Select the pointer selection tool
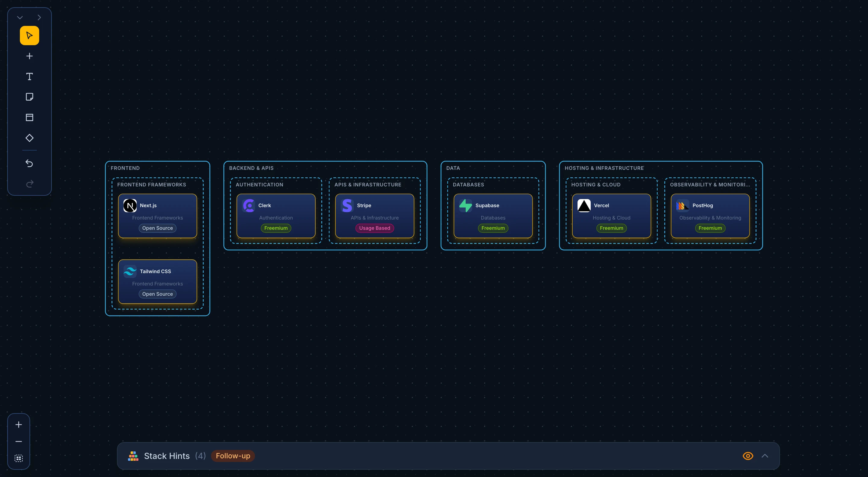 [x=29, y=35]
